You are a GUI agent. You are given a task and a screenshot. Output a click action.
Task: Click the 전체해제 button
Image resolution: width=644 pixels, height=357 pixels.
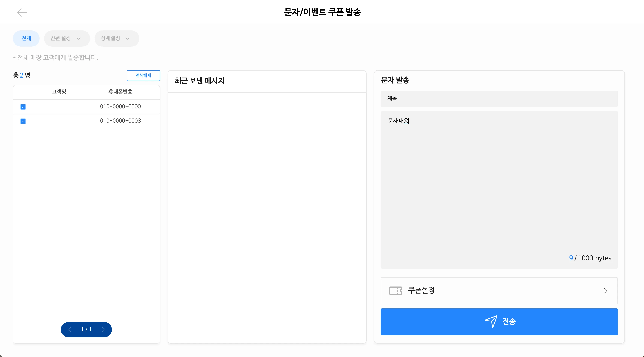(x=143, y=76)
